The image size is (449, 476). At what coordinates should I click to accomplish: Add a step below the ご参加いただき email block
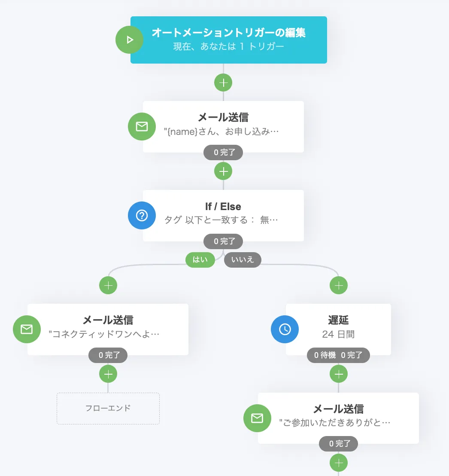[x=339, y=463]
